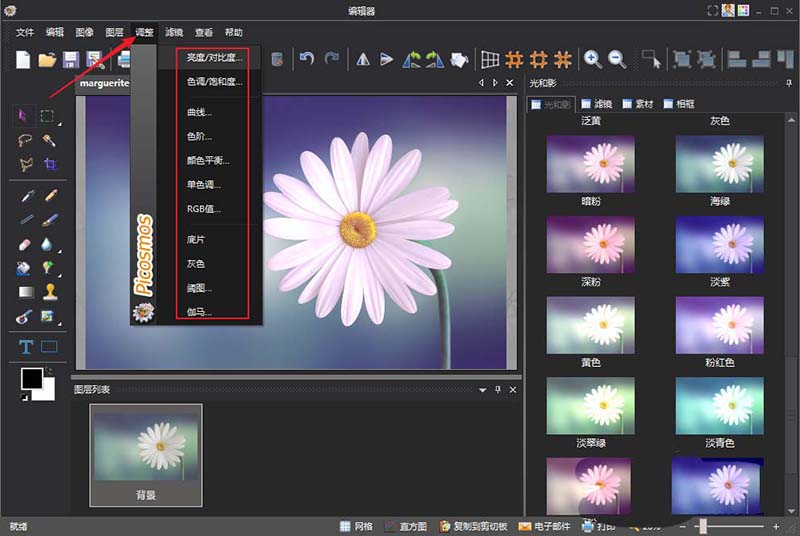
Task: Select the eyedropper color picker tool
Action: (x=27, y=196)
